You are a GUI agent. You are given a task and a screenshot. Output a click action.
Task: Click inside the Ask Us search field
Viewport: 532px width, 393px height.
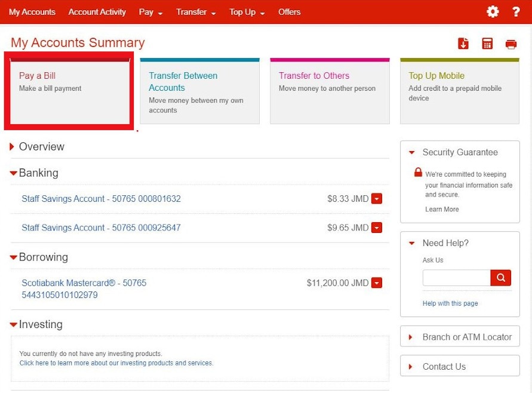[x=456, y=278]
